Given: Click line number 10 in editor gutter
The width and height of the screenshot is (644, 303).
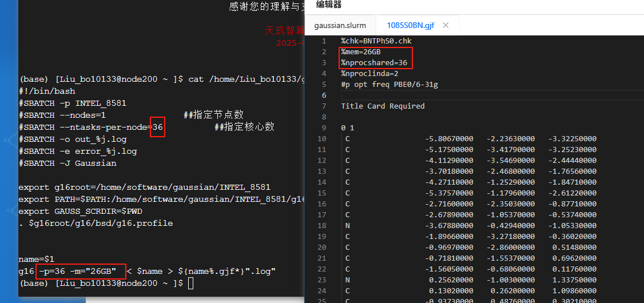Looking at the screenshot, I should [x=321, y=139].
